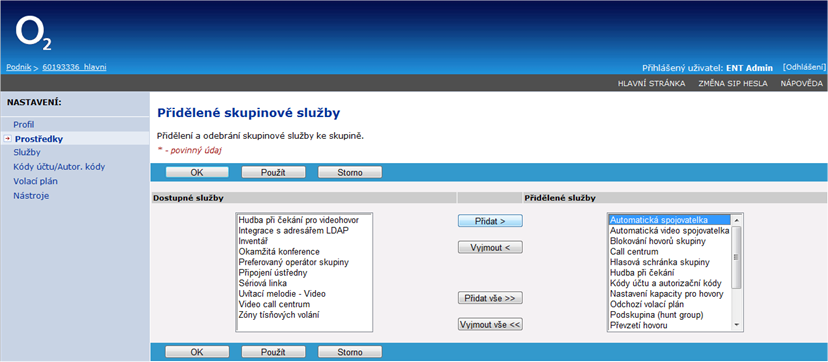Select Profil in the settings sidebar
The image size is (828, 362).
[x=24, y=125]
